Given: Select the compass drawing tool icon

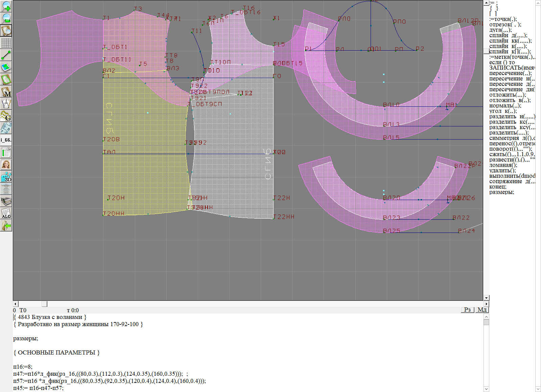Looking at the screenshot, I should pos(6,104).
